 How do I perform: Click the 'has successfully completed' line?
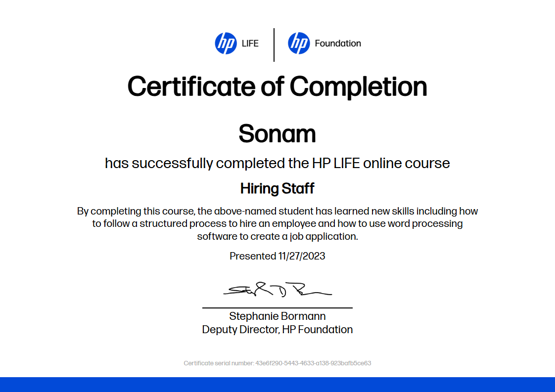(277, 163)
